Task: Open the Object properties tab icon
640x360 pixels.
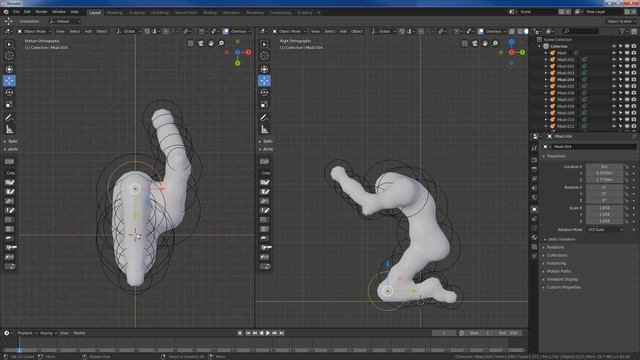Action: 534,209
